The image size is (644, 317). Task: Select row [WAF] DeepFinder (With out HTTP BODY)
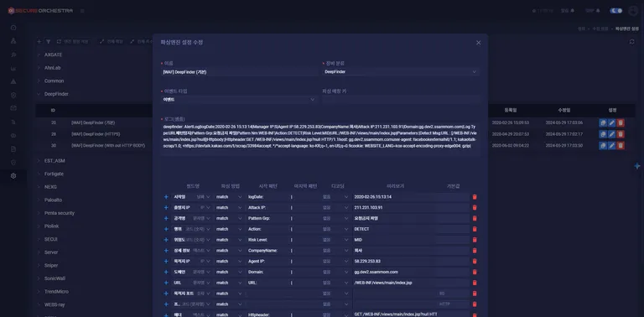click(x=108, y=145)
